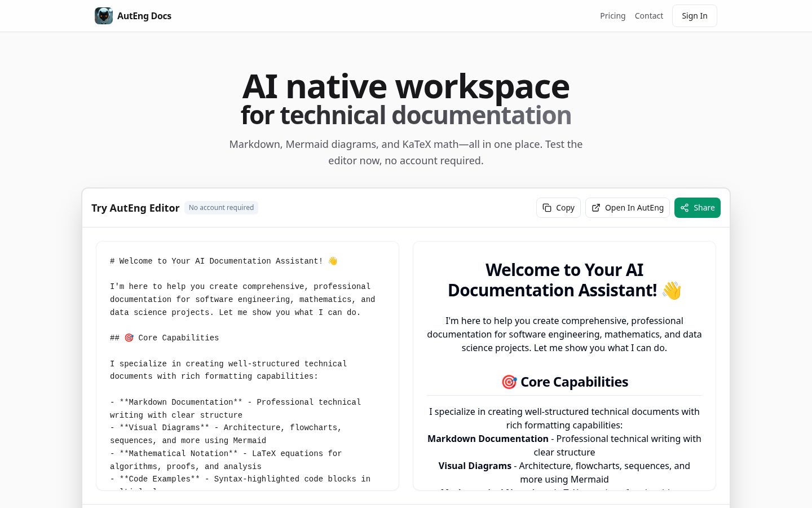Click the bold Markdown Documentation preview text

[x=488, y=439]
